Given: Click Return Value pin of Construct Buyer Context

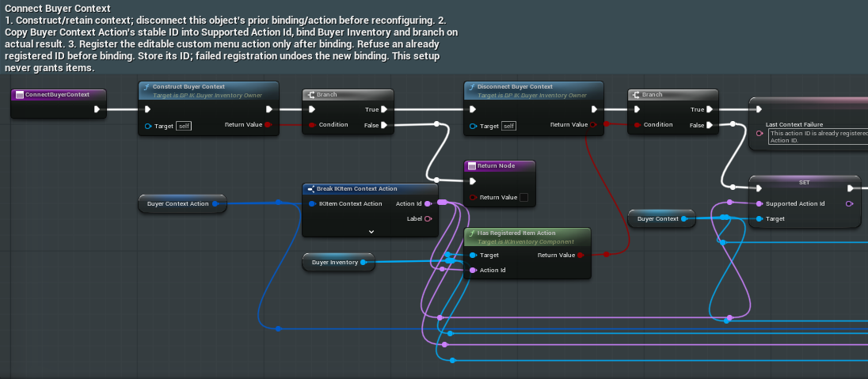Looking at the screenshot, I should 268,125.
